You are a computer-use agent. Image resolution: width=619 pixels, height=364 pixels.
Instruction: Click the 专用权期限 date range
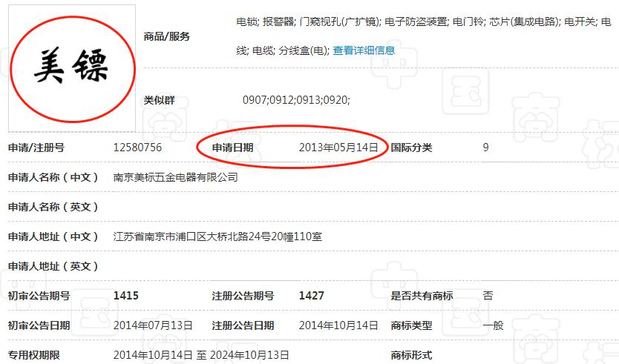pos(201,355)
